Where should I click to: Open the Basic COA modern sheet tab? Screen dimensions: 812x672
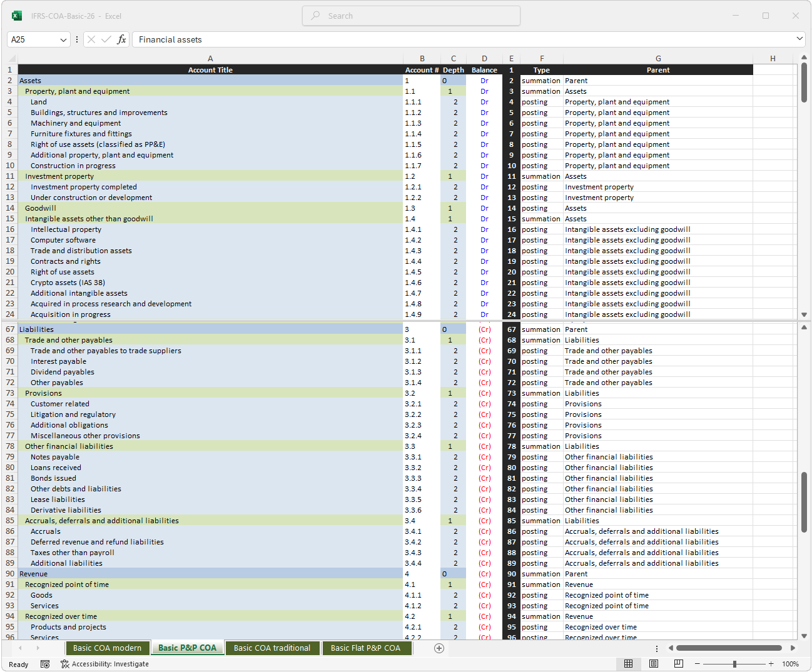click(107, 648)
